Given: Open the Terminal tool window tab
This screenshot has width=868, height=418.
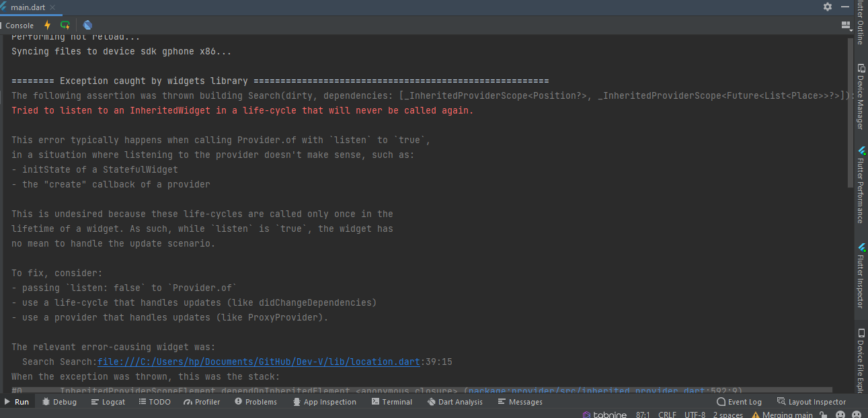Looking at the screenshot, I should coord(392,402).
